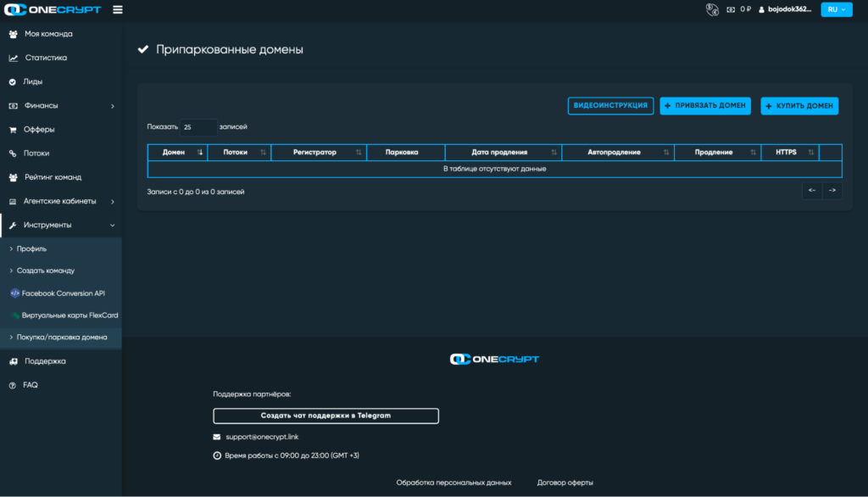Click Создать чат поддержки в Telegram button
The width and height of the screenshot is (868, 497).
click(x=325, y=416)
